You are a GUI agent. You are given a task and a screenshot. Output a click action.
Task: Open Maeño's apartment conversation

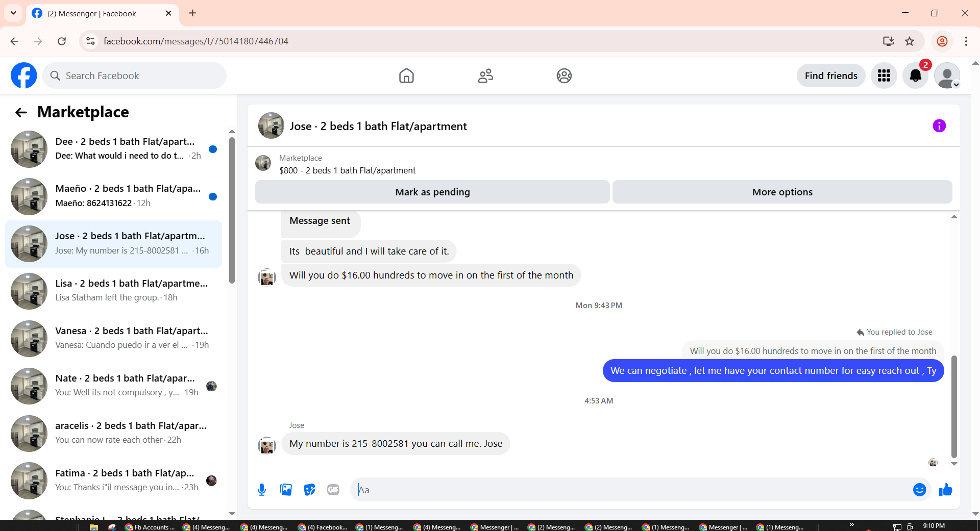pyautogui.click(x=113, y=196)
